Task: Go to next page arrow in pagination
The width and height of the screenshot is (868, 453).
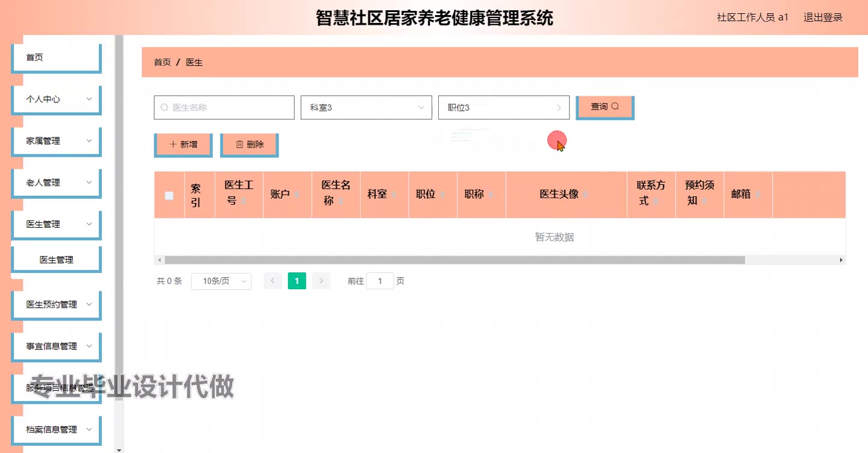Action: [x=321, y=281]
